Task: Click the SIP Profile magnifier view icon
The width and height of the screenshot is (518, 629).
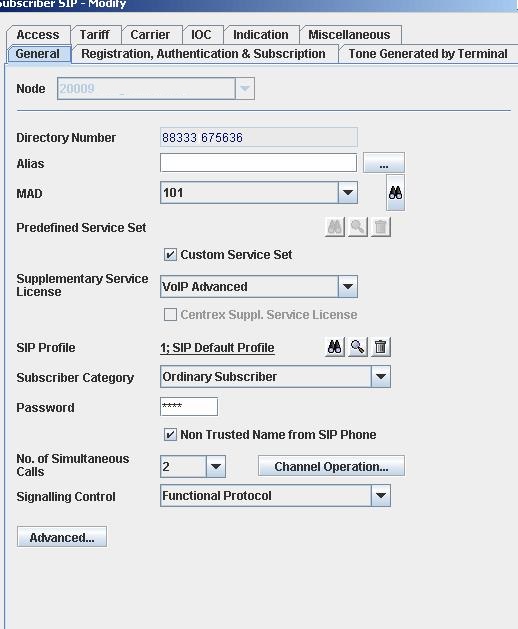Action: [358, 347]
